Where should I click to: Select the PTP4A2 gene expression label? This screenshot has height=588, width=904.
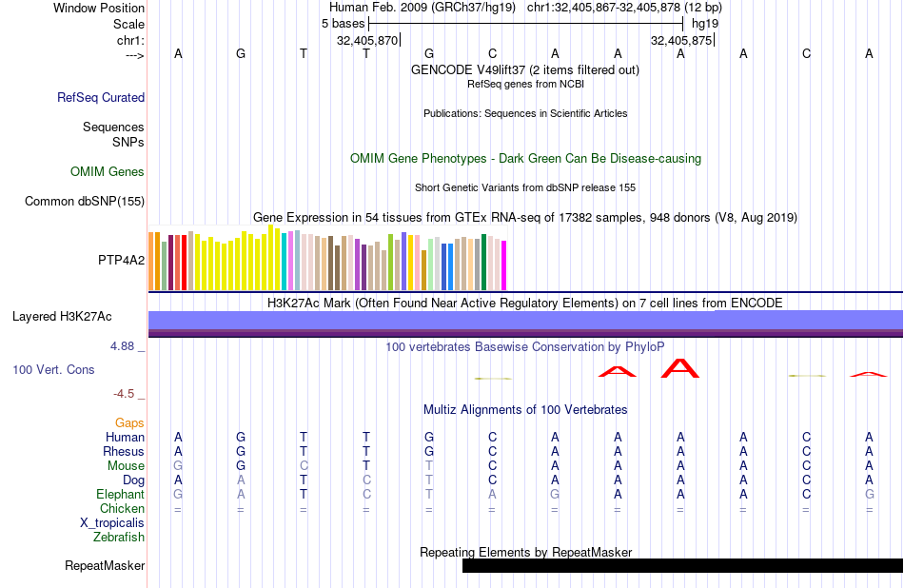pyautogui.click(x=121, y=260)
